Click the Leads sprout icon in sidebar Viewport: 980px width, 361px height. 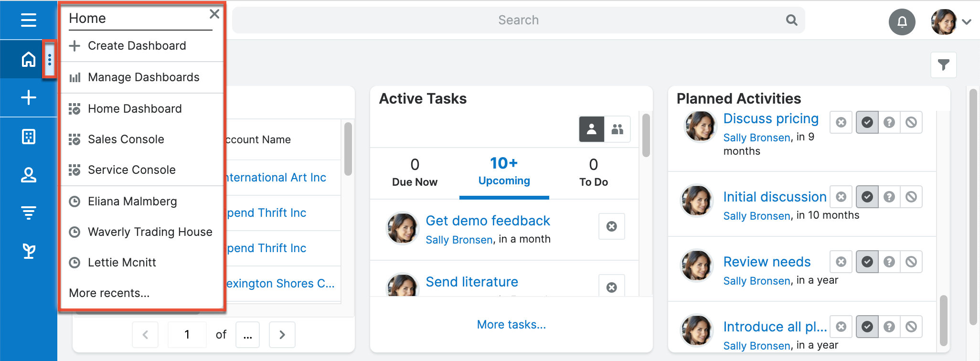pos(29,251)
